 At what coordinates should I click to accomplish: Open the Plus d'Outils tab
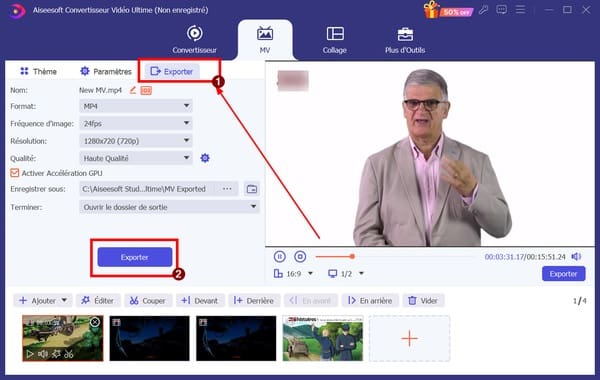(x=405, y=40)
